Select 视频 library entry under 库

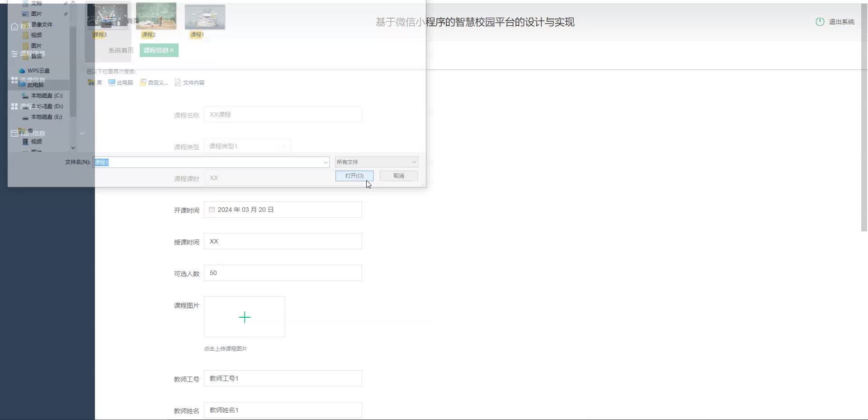tap(36, 142)
